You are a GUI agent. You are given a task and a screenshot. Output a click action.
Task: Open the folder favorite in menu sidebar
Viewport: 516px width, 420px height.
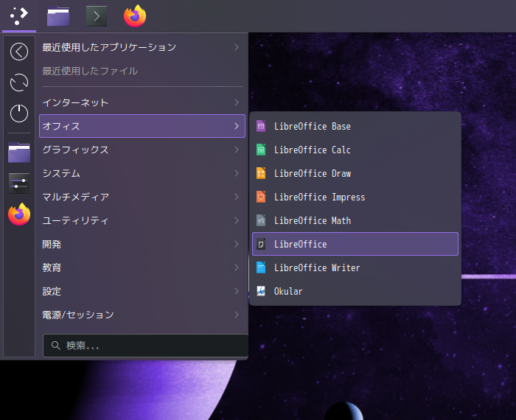19,153
